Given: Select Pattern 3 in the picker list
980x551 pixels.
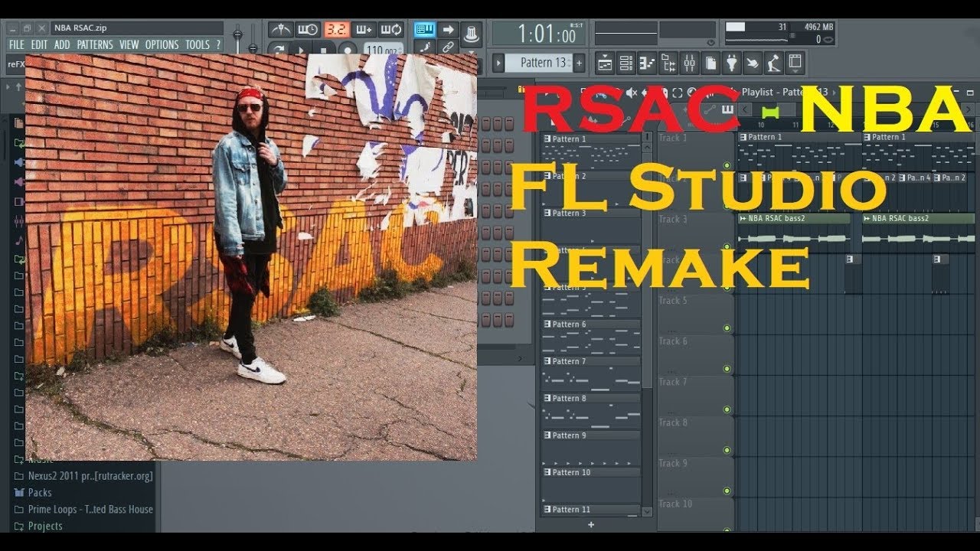Looking at the screenshot, I should click(x=590, y=225).
